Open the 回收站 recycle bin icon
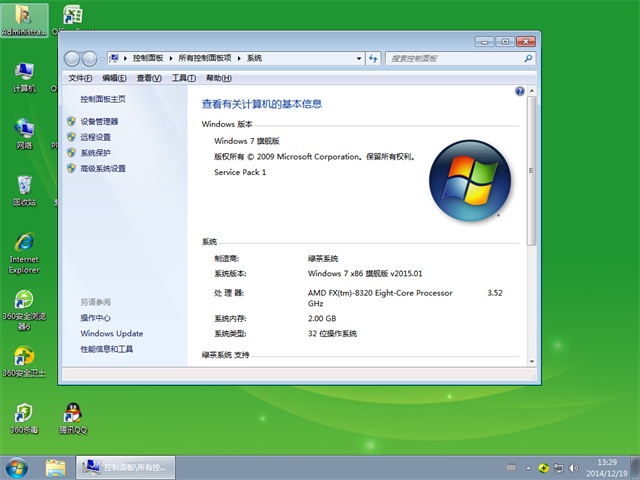 click(24, 191)
